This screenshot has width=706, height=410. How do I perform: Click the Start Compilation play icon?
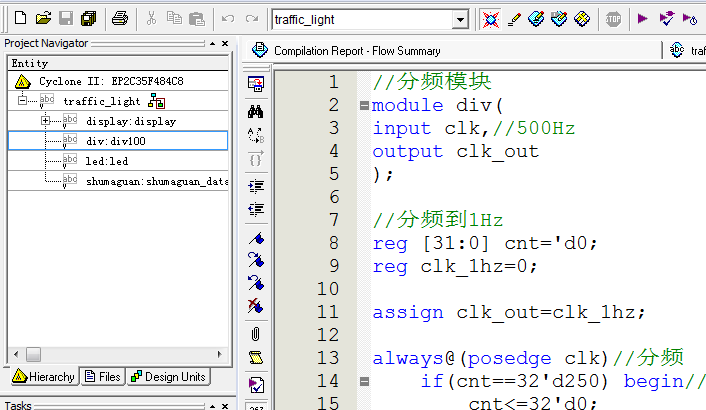[x=642, y=19]
